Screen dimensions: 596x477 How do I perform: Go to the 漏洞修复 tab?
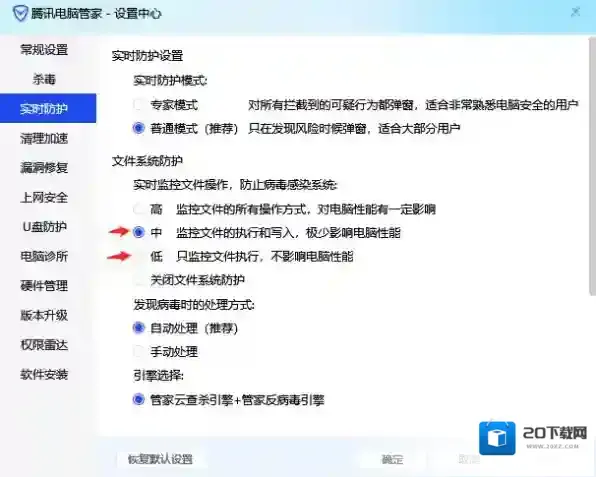44,168
